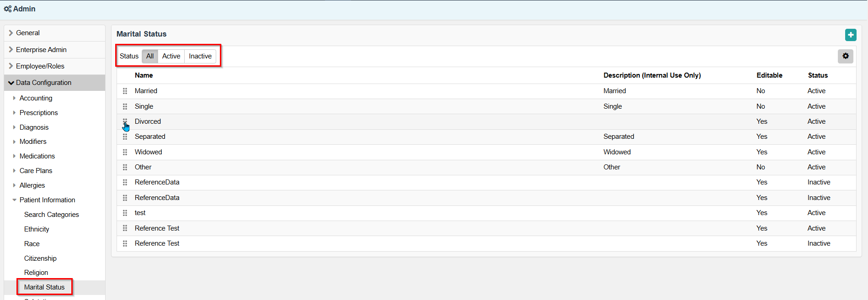868x300 pixels.
Task: Click the drag handle for the Other row
Action: click(x=125, y=167)
